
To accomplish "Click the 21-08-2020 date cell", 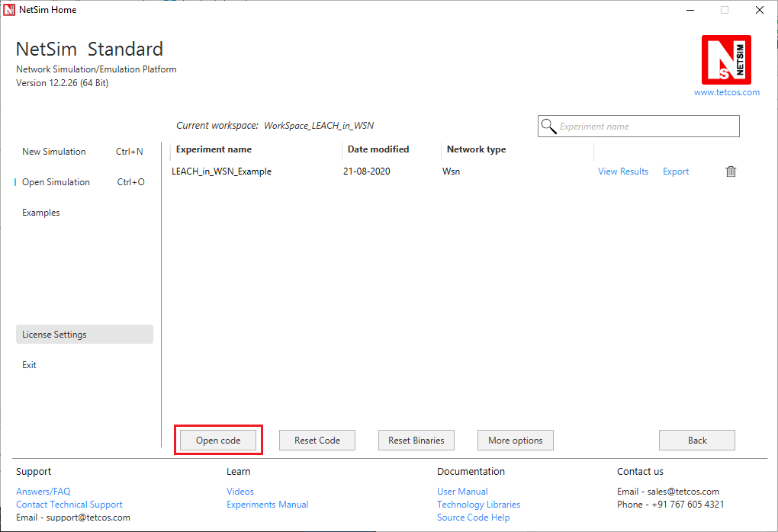I will [x=367, y=171].
